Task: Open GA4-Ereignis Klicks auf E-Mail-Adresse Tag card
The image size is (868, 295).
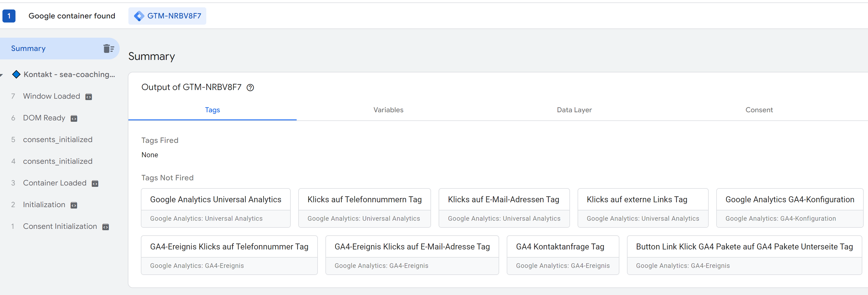Action: coord(412,255)
